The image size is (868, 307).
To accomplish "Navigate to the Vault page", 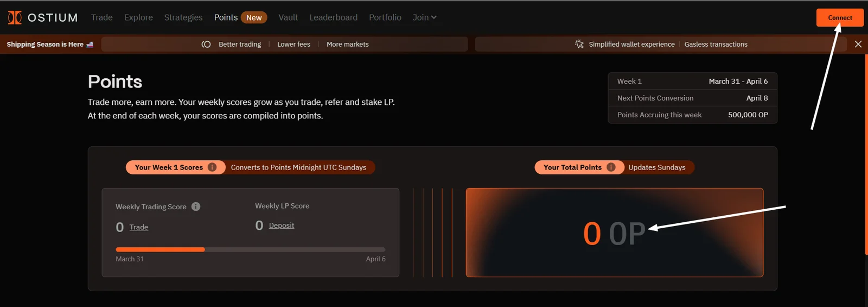I will click(288, 17).
